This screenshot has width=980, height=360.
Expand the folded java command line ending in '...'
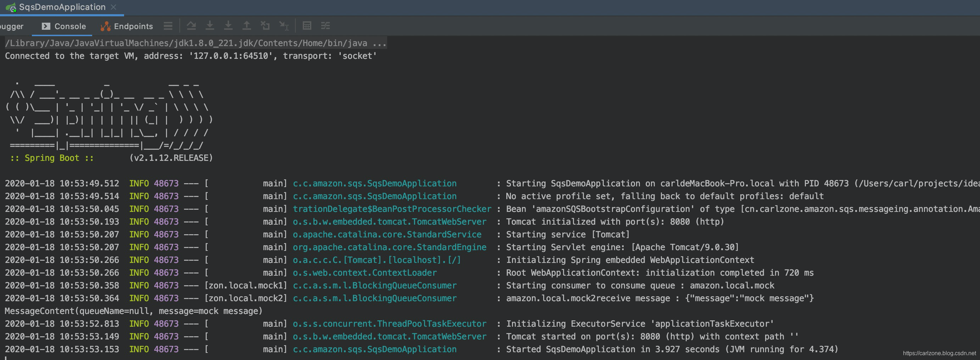coord(196,43)
